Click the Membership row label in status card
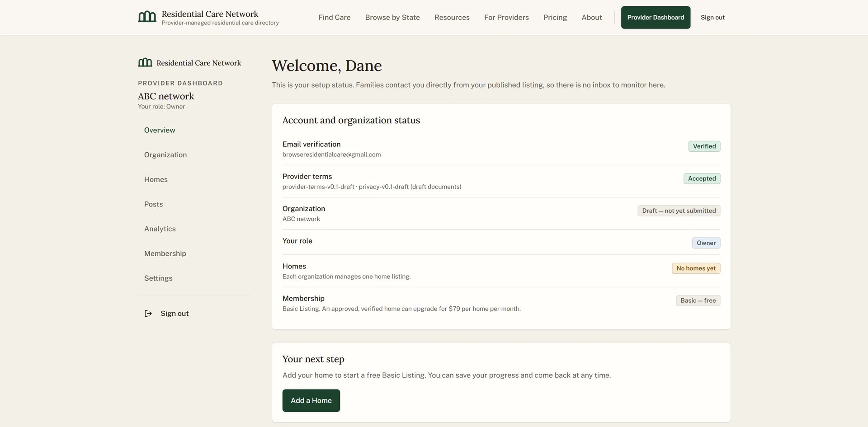 click(303, 298)
